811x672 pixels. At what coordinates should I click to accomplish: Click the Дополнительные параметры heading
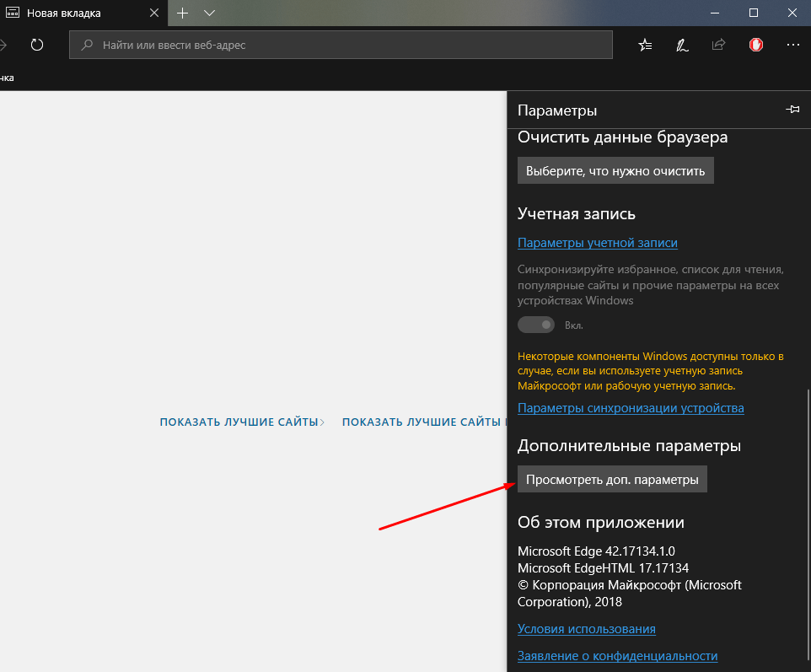click(x=629, y=446)
